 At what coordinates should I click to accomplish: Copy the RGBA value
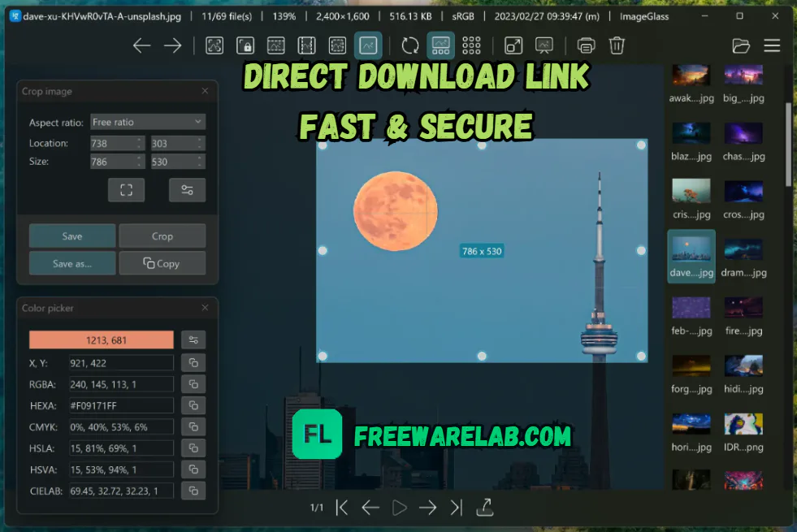point(193,384)
